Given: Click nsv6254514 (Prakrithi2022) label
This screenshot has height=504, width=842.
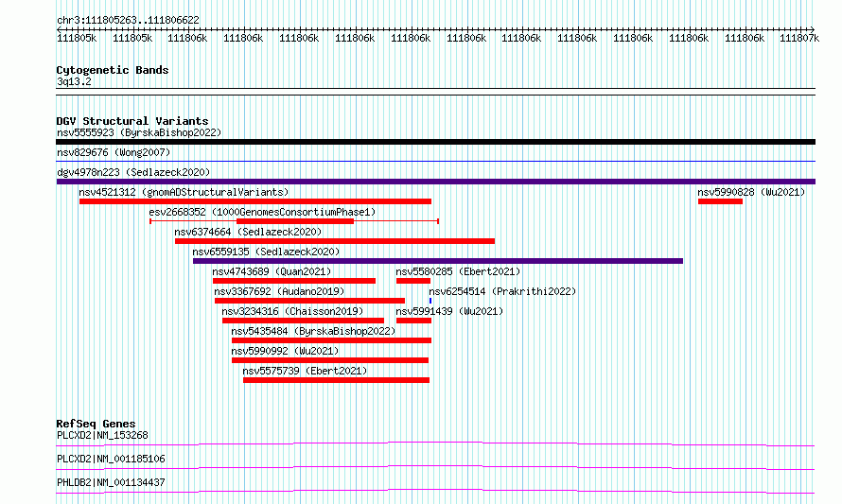Looking at the screenshot, I should [x=502, y=291].
